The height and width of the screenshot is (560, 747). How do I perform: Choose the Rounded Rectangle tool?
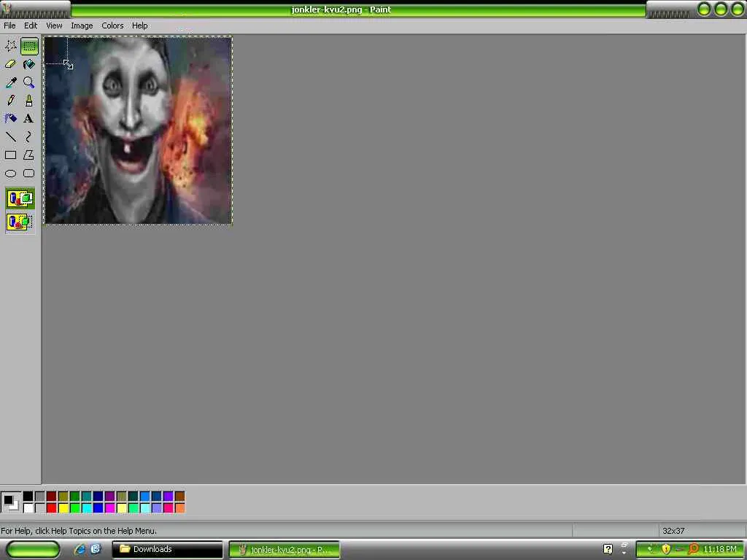(29, 174)
